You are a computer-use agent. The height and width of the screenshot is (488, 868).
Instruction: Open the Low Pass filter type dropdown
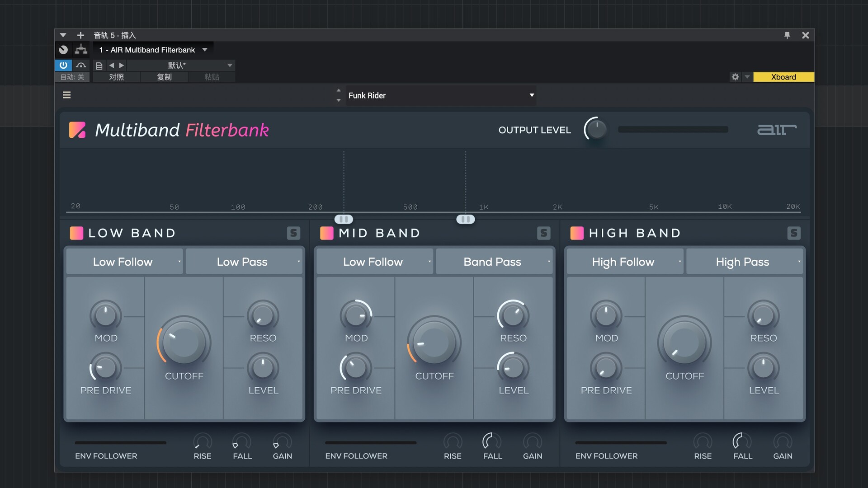pos(244,262)
